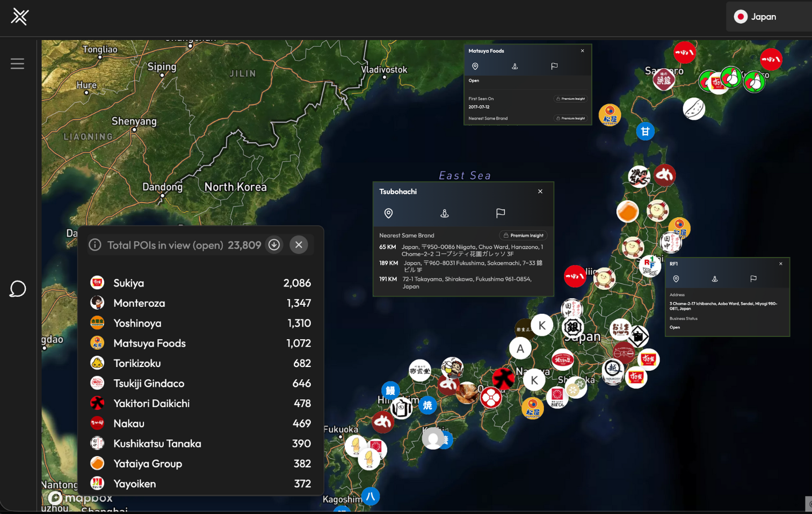This screenshot has height=514, width=812.
Task: Select Yoshinoya row in POI list
Action: [200, 323]
